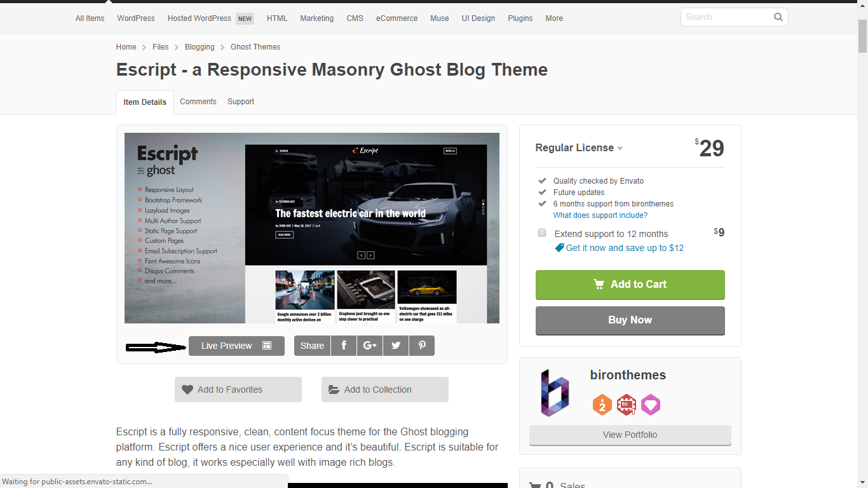
Task: Click the red SC badge
Action: [x=627, y=405]
